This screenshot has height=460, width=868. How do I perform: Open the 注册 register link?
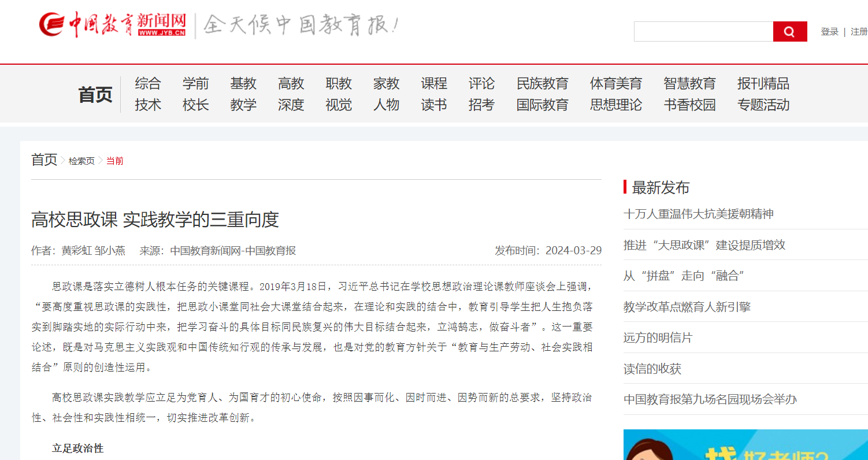(x=859, y=32)
